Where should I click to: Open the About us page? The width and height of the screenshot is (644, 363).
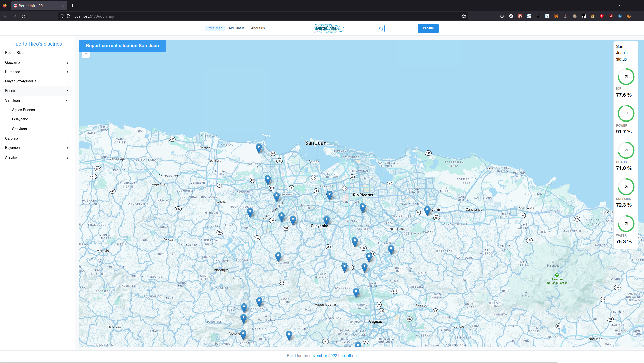(258, 28)
